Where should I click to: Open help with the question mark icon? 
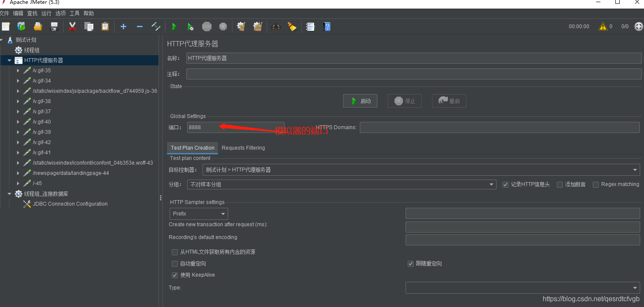327,27
